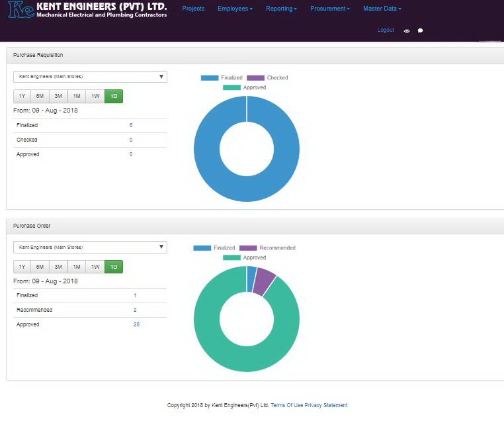Click the purple Checked legend swatch
The height and width of the screenshot is (421, 504).
[255, 77]
